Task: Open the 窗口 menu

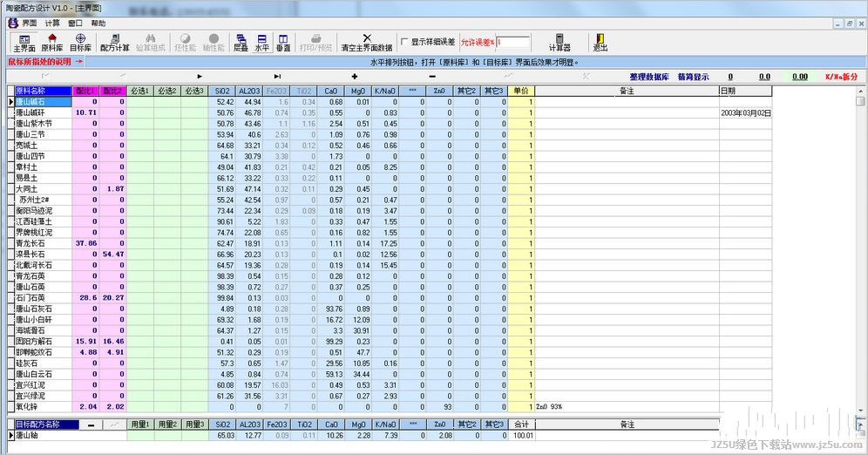Action: click(x=75, y=24)
